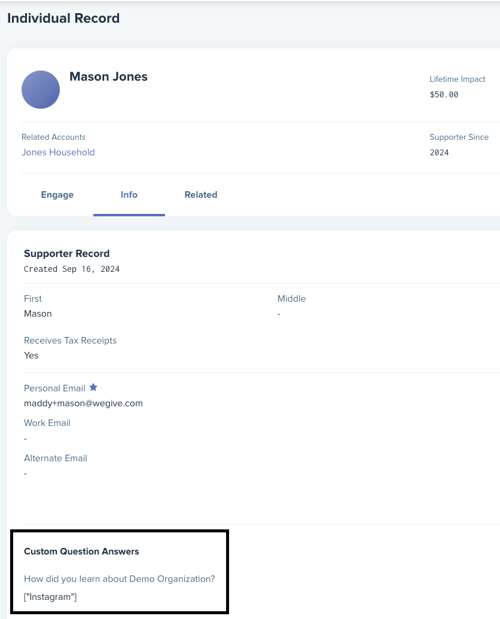This screenshot has height=619, width=500.
Task: Click the Custom Question Answers heading
Action: (x=81, y=551)
